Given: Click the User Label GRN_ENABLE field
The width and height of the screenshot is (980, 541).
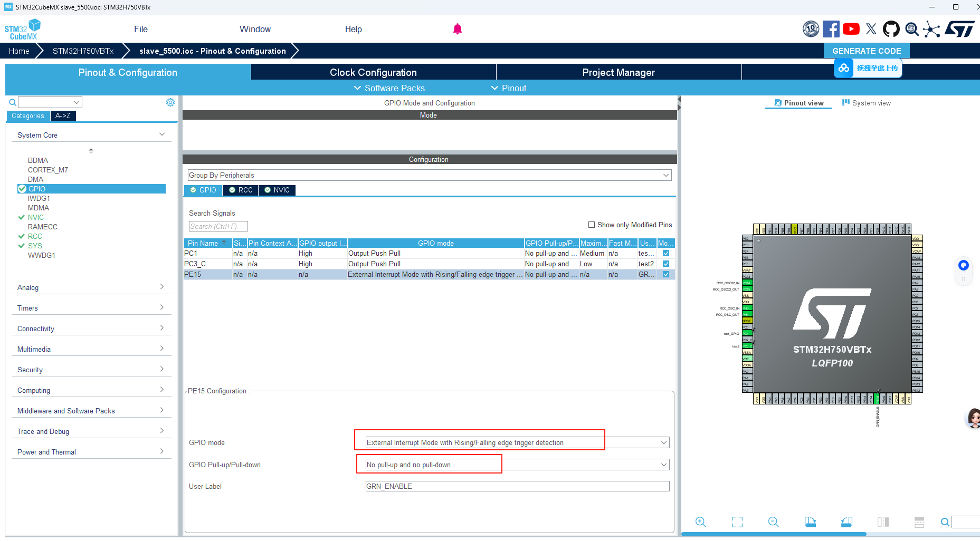Looking at the screenshot, I should tap(517, 486).
